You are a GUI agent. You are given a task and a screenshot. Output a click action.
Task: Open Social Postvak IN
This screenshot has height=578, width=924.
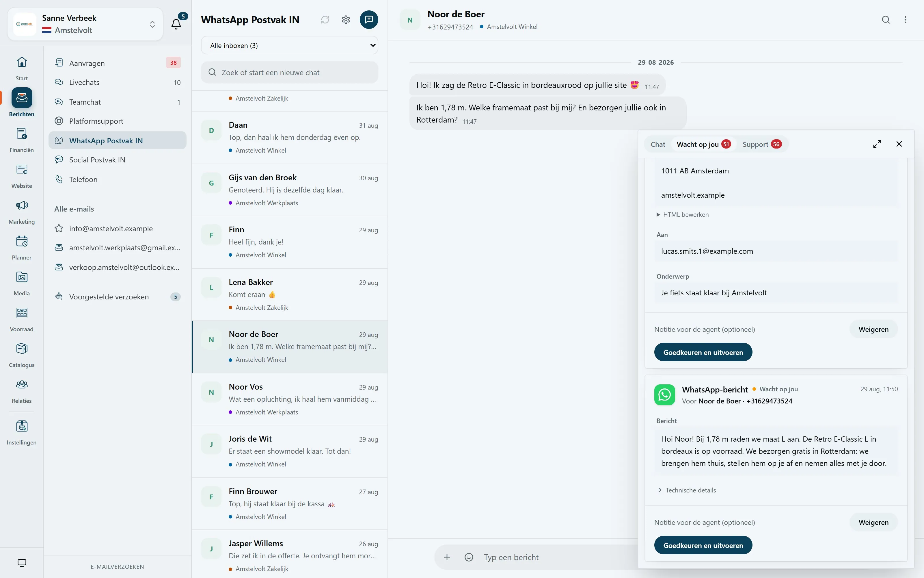118,160
